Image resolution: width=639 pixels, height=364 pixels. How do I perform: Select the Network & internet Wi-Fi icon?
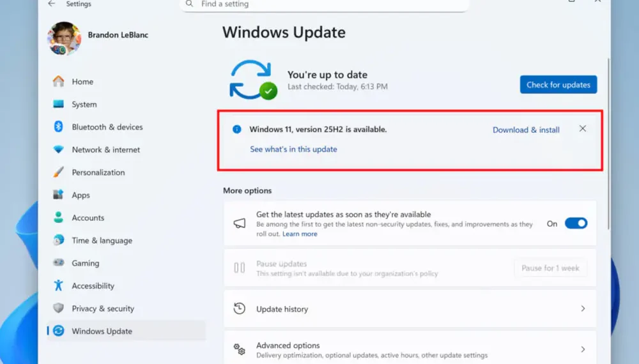[x=59, y=149]
